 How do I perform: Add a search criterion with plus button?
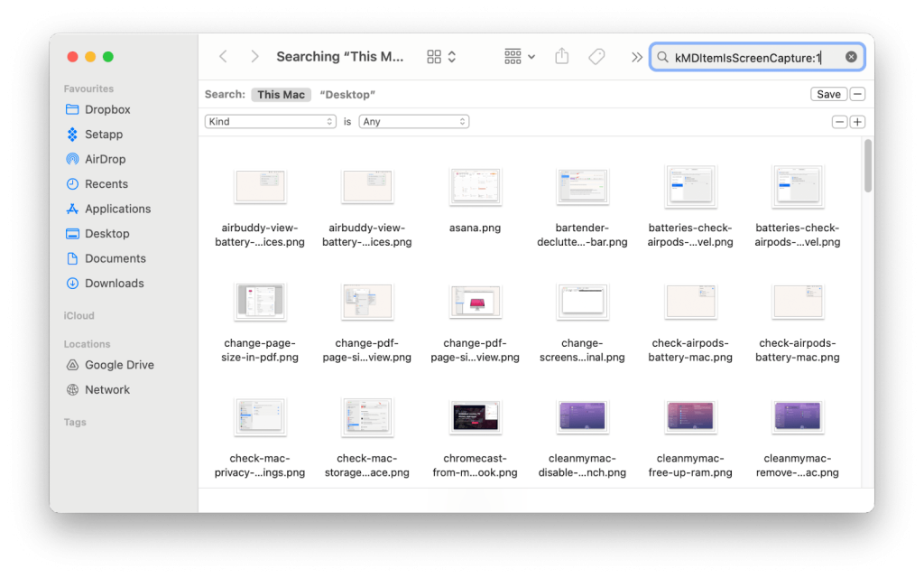(857, 122)
